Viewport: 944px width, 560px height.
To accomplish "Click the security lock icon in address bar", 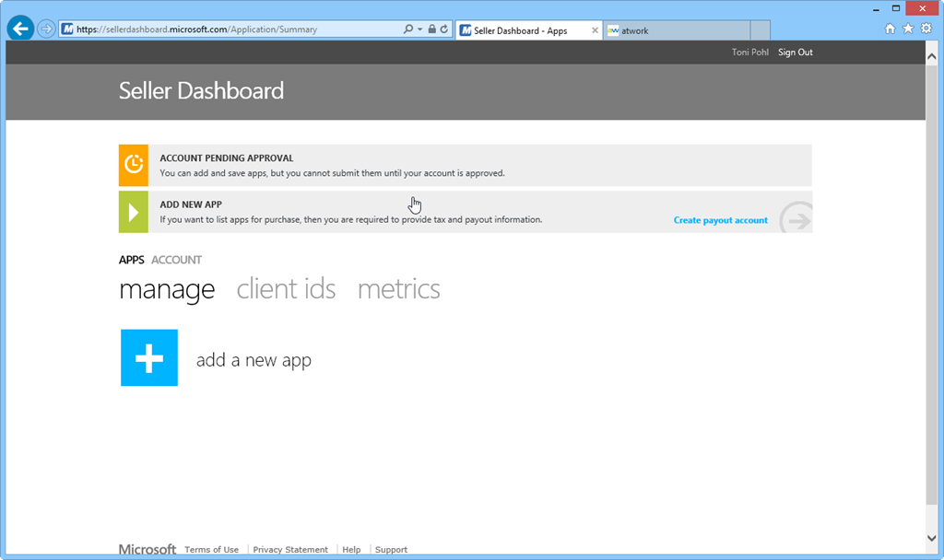I will pyautogui.click(x=431, y=29).
